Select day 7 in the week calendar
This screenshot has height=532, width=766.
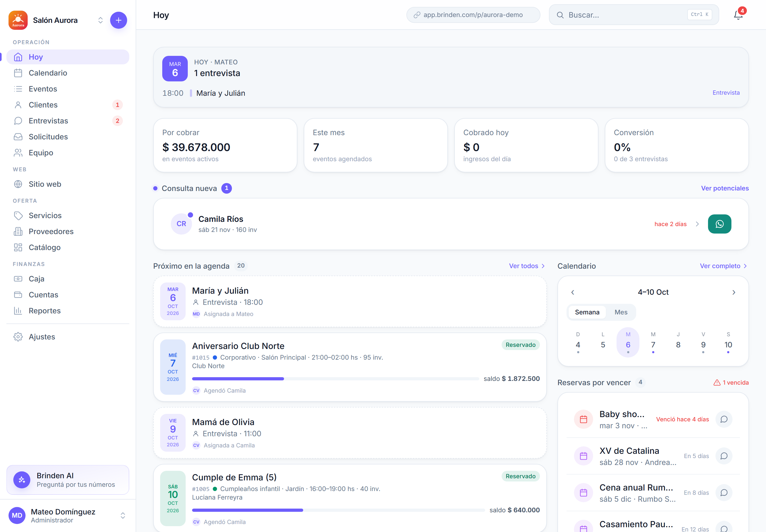point(653,343)
